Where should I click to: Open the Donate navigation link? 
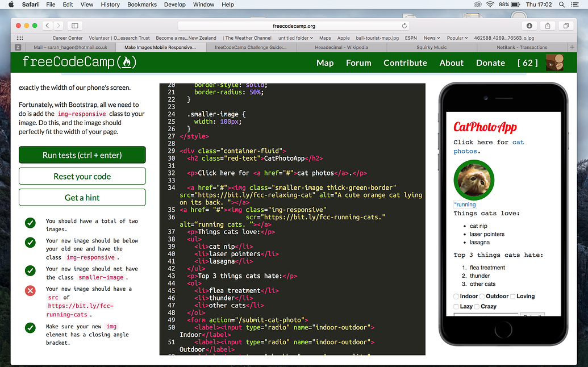pyautogui.click(x=490, y=63)
